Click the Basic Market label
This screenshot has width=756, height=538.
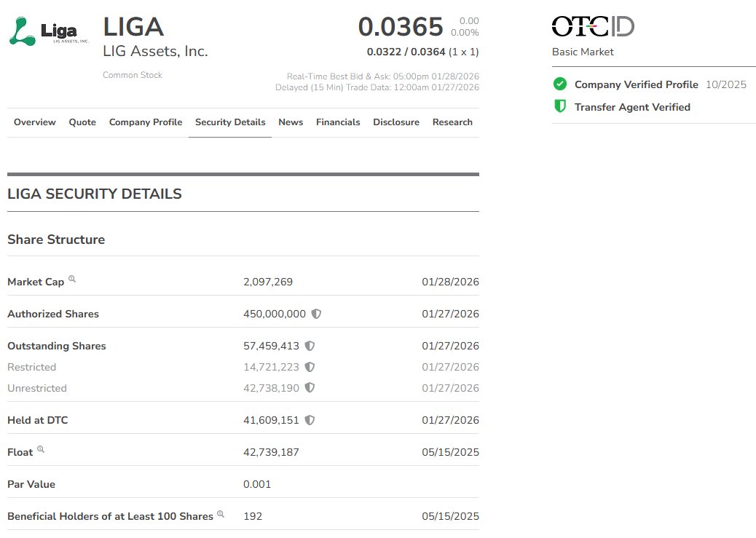[583, 52]
